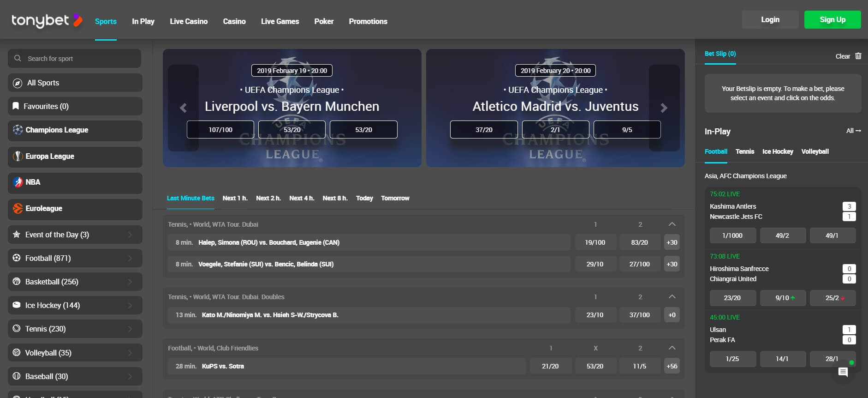Pick draw odds 2/1 Atletico match
The width and height of the screenshot is (868, 398).
(555, 130)
